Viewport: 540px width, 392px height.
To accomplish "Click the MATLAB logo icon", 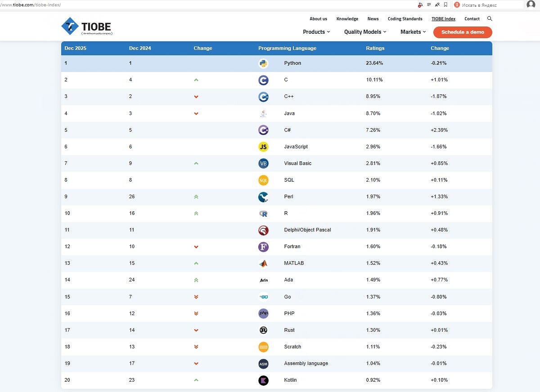I will 263,263.
